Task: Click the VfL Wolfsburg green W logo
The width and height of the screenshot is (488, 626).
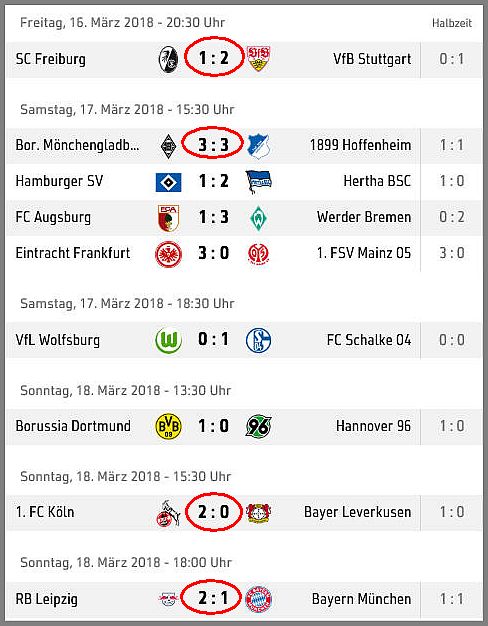Action: pos(169,341)
